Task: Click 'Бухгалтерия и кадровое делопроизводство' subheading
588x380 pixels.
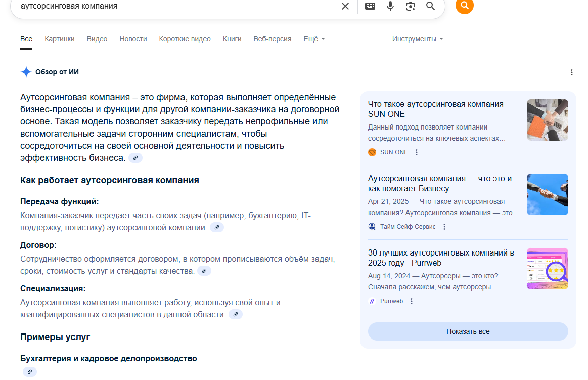Action: (108, 359)
